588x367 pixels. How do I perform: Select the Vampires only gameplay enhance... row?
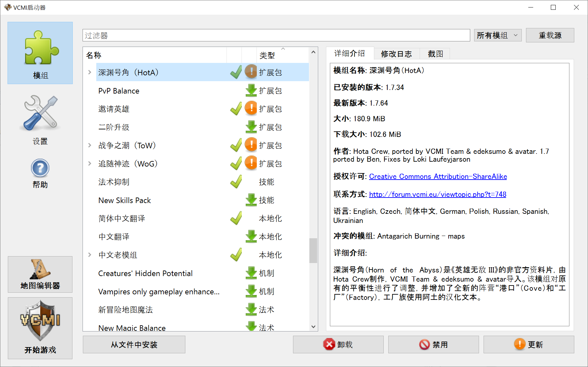coord(196,291)
